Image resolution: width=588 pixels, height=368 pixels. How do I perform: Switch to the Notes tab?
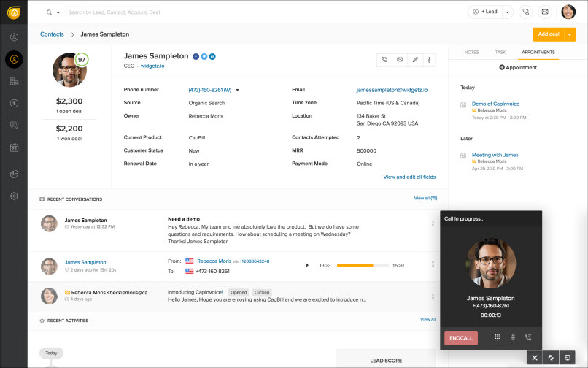point(471,53)
